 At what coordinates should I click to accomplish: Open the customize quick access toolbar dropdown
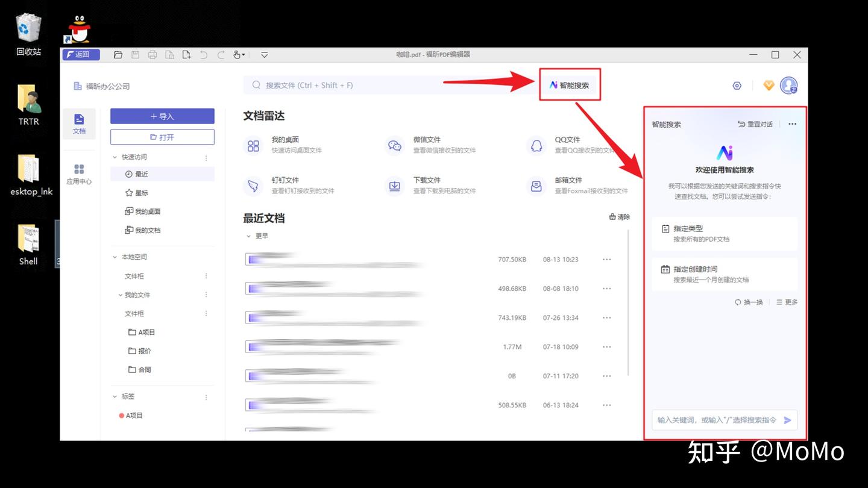[x=264, y=55]
